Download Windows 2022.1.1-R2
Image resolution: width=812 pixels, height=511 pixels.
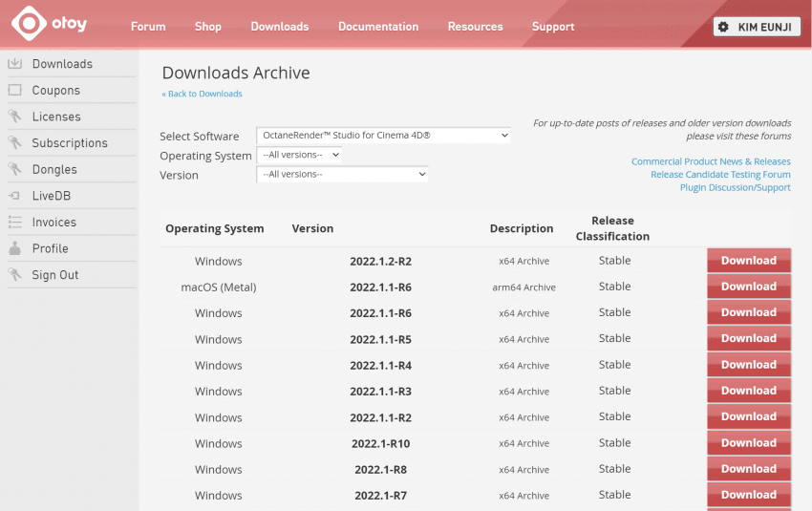coord(749,416)
